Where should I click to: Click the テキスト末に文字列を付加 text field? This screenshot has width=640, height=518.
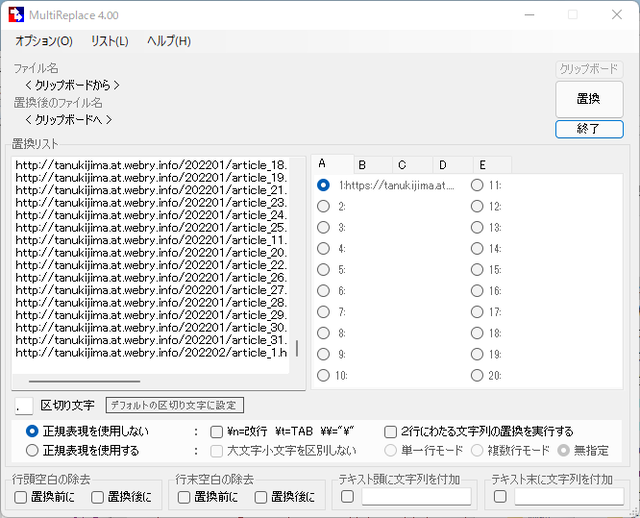pyautogui.click(x=569, y=496)
